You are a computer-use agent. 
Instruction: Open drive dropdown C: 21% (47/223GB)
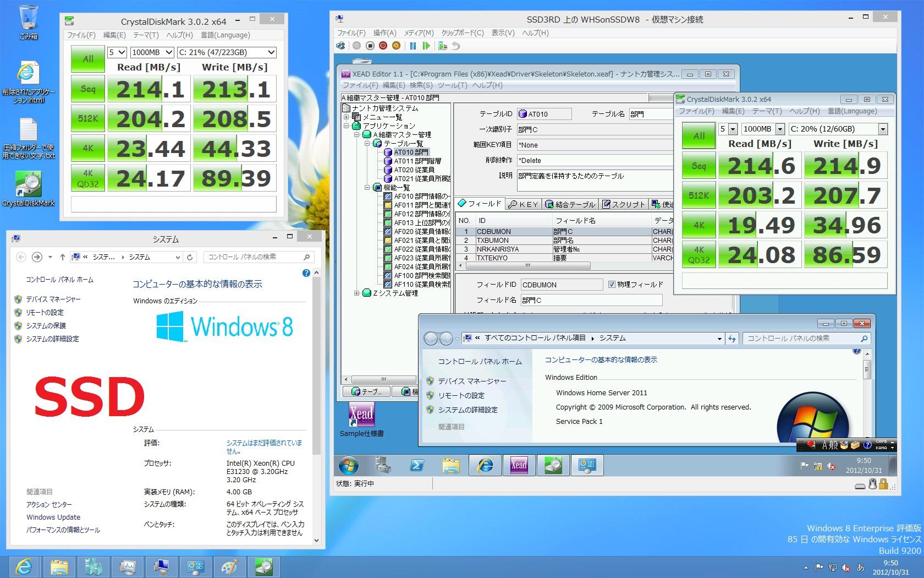[226, 52]
